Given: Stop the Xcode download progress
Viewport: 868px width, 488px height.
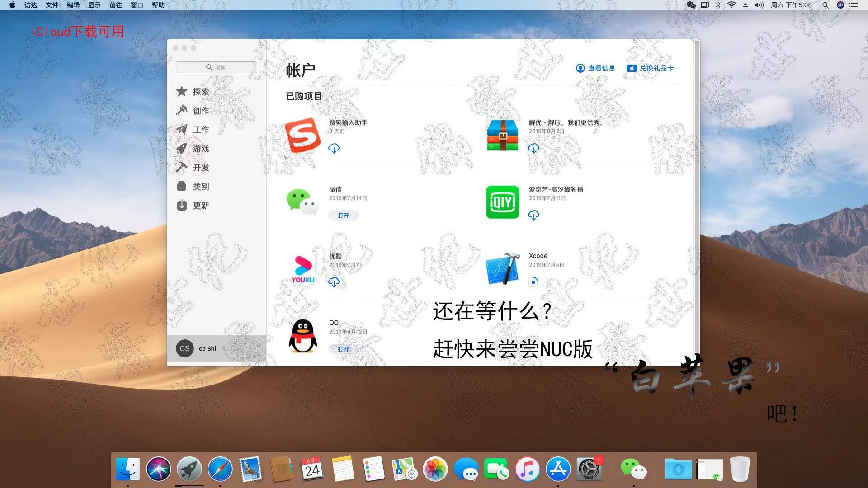Looking at the screenshot, I should coord(533,282).
